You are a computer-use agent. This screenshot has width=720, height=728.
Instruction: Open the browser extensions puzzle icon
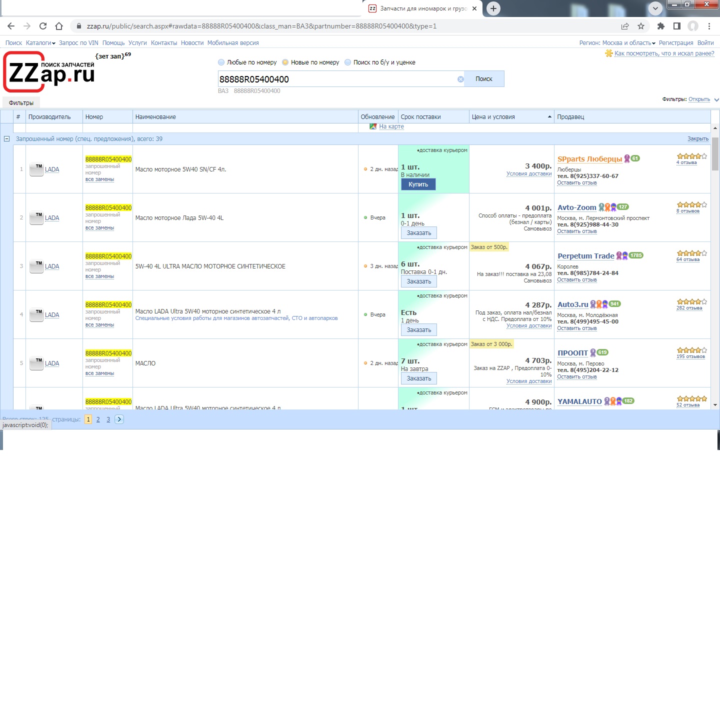pyautogui.click(x=661, y=26)
